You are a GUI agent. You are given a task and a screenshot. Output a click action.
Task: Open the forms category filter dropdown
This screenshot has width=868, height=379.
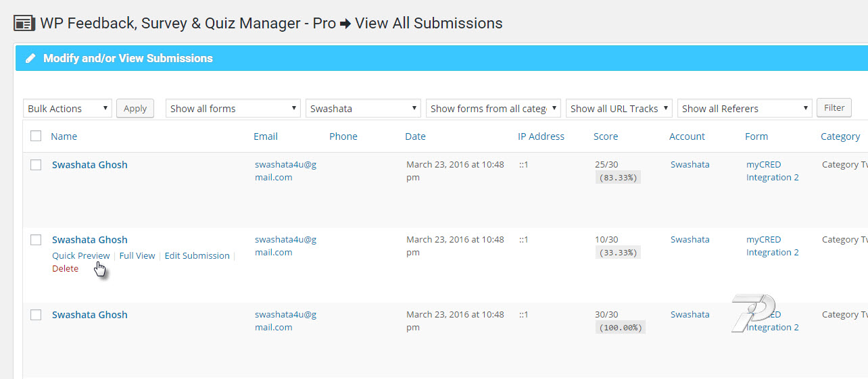pyautogui.click(x=493, y=108)
